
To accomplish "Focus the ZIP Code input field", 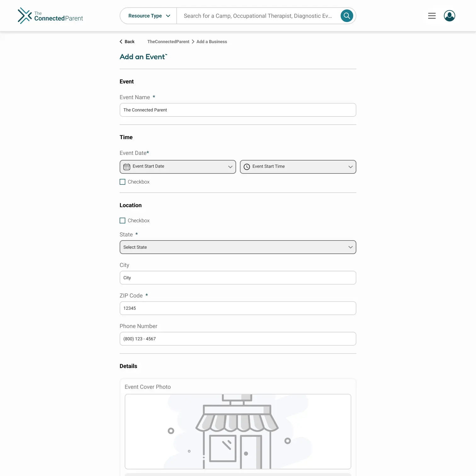I will click(x=238, y=308).
